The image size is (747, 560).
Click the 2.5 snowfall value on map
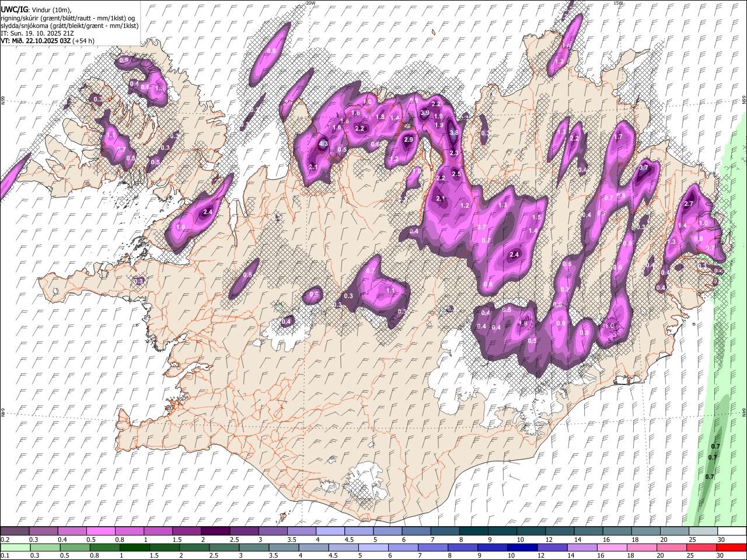coord(456,174)
